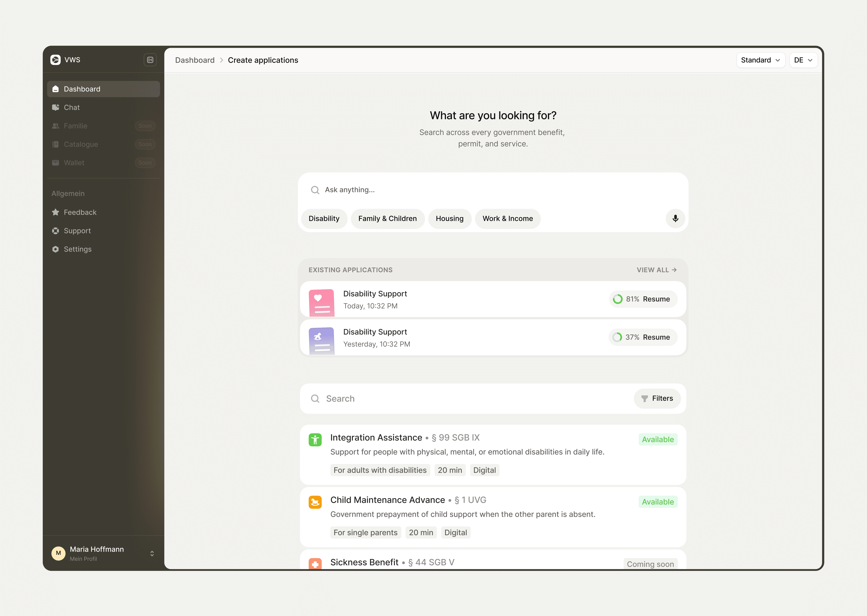The width and height of the screenshot is (867, 616).
Task: Open the DE language dropdown
Action: (x=803, y=60)
